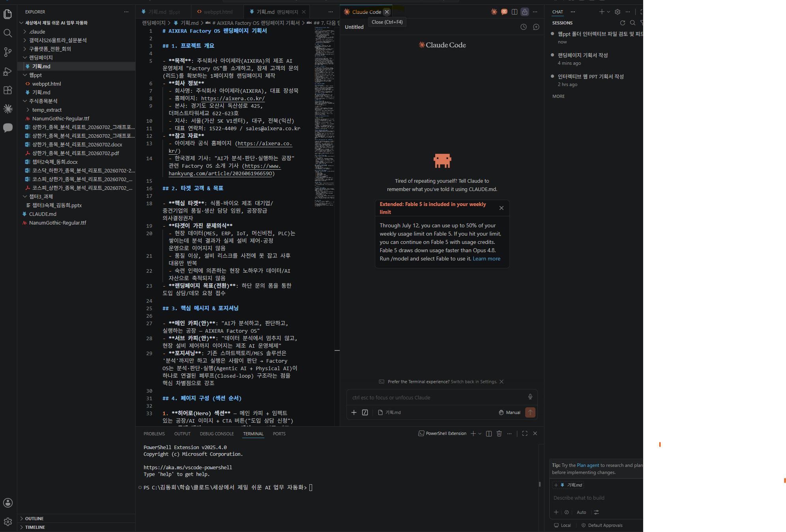Expand the 갤럭시S26울트라_설문분석 folder
Image resolution: width=786 pixels, height=532 pixels.
(58, 40)
